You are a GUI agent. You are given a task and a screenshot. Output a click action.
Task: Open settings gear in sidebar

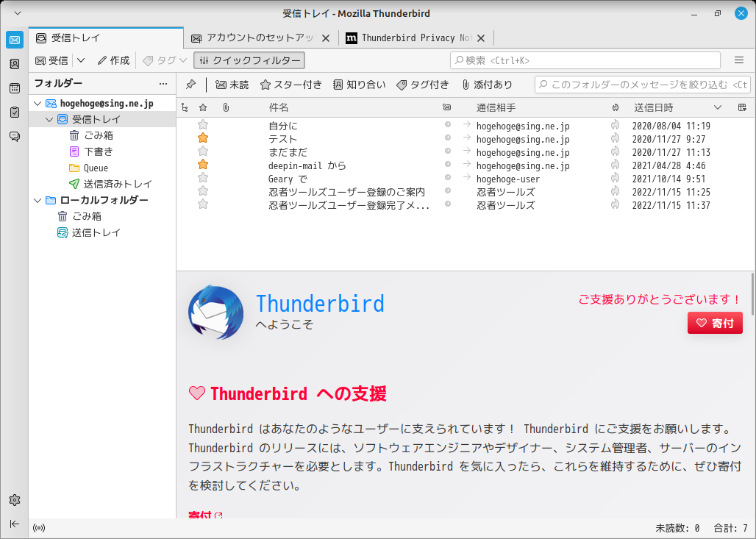click(15, 500)
